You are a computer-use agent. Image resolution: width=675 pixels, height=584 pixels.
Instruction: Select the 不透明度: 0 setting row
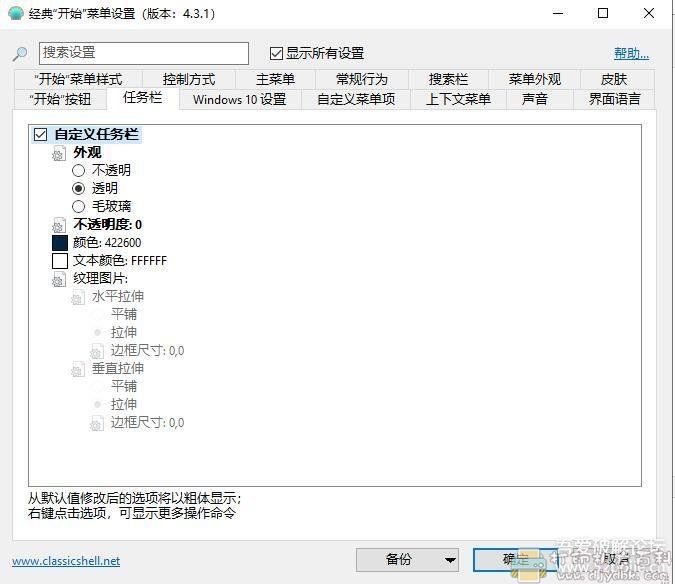108,225
